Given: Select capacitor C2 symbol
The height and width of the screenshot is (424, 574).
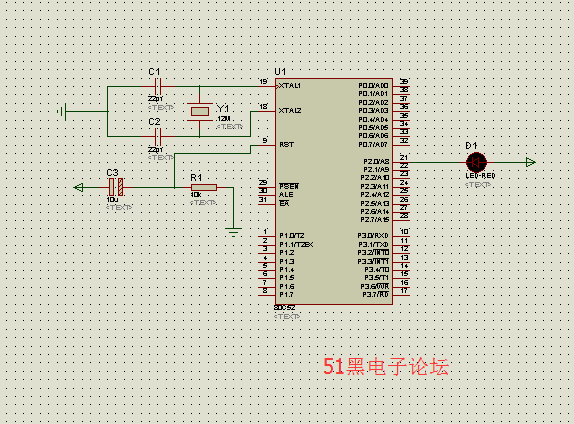Looking at the screenshot, I should [x=158, y=137].
